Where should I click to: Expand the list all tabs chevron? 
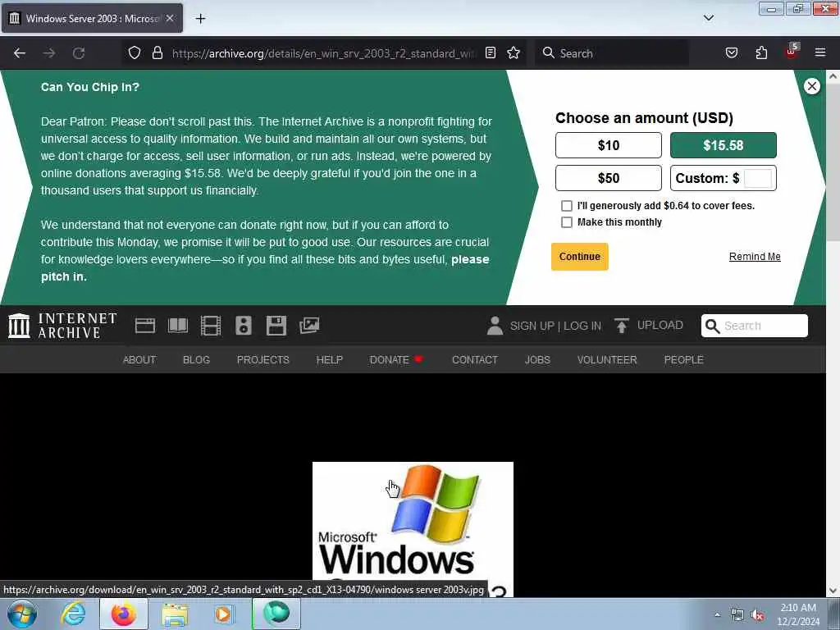click(708, 18)
